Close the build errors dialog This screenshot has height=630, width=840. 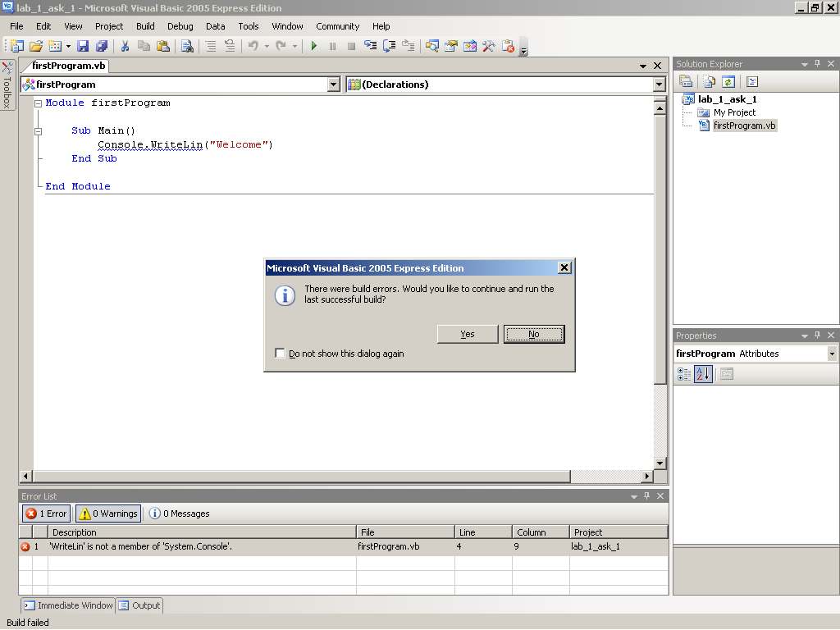pyautogui.click(x=564, y=268)
